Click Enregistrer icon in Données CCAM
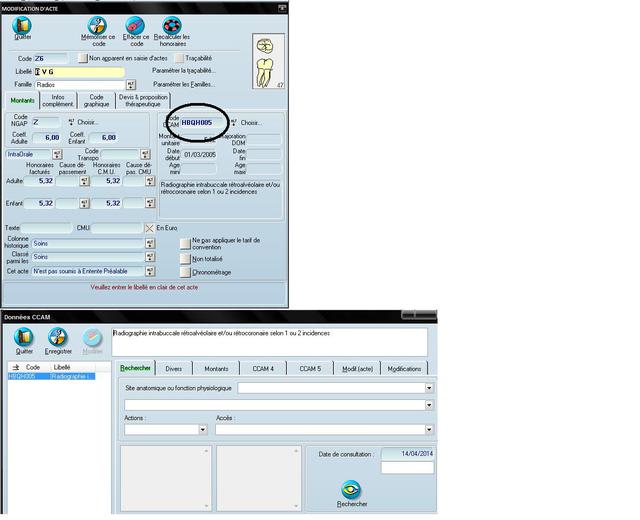The height and width of the screenshot is (520, 640). 58,339
